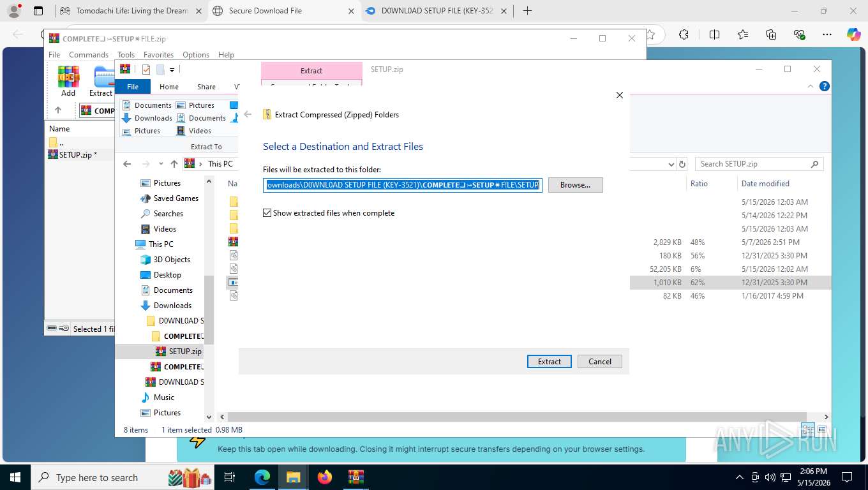Open WinRAR Options menu
This screenshot has width=868, height=490.
(x=196, y=55)
